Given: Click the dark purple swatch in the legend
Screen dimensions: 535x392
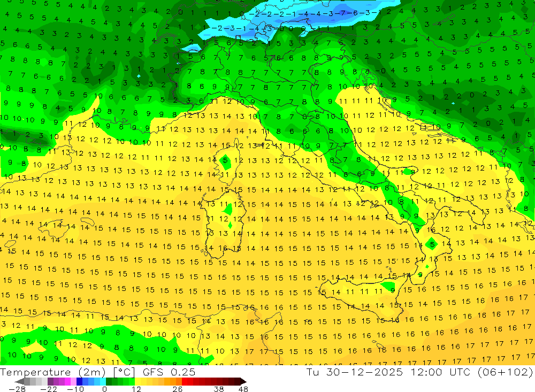Looking at the screenshot, I should [x=50, y=382].
